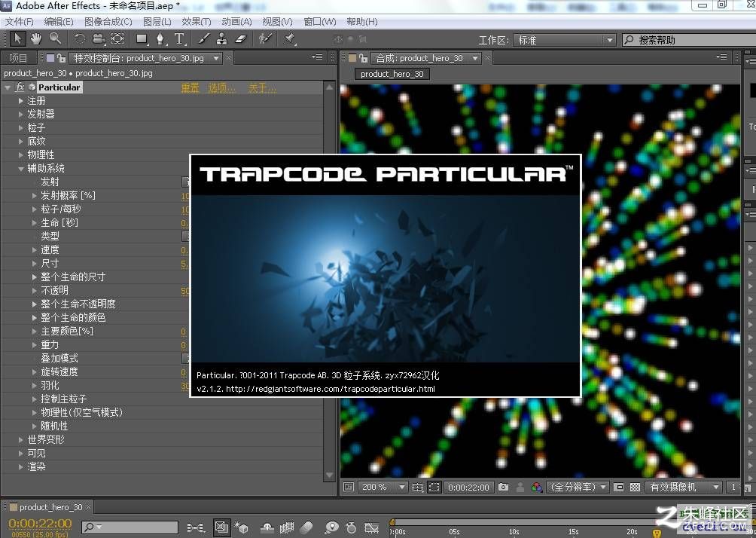Viewport: 756px width, 538px height.
Task: Select the product_hero_30 timeline tab
Action: 50,507
